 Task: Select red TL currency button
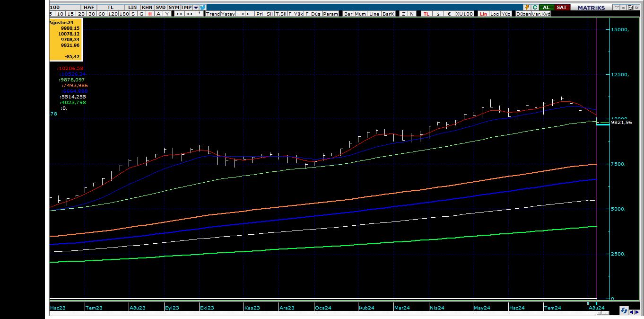pyautogui.click(x=426, y=14)
